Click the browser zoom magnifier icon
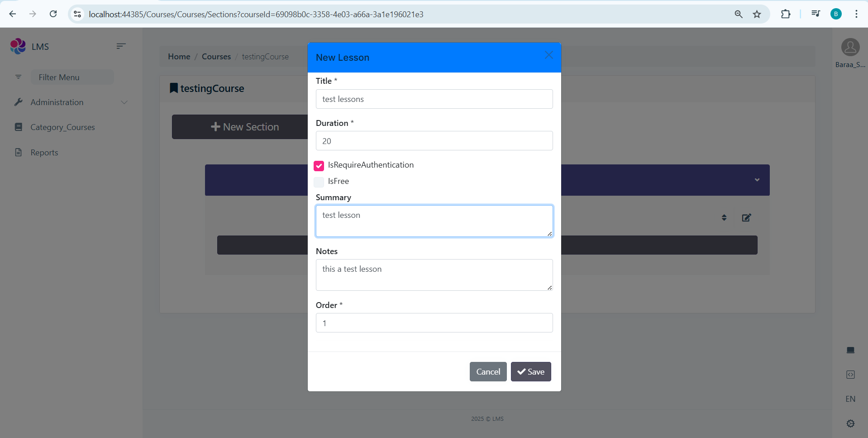This screenshot has width=868, height=438. pos(739,14)
